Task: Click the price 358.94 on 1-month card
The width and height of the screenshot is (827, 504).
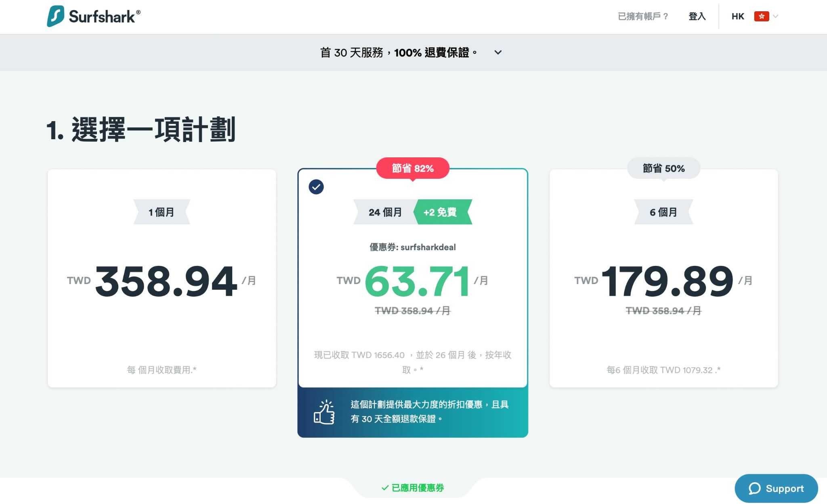Action: (166, 281)
